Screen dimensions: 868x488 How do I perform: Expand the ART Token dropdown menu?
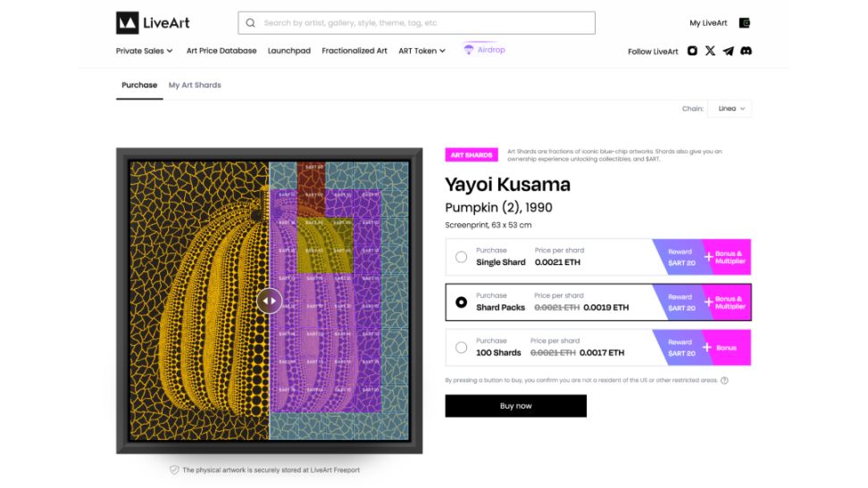422,51
